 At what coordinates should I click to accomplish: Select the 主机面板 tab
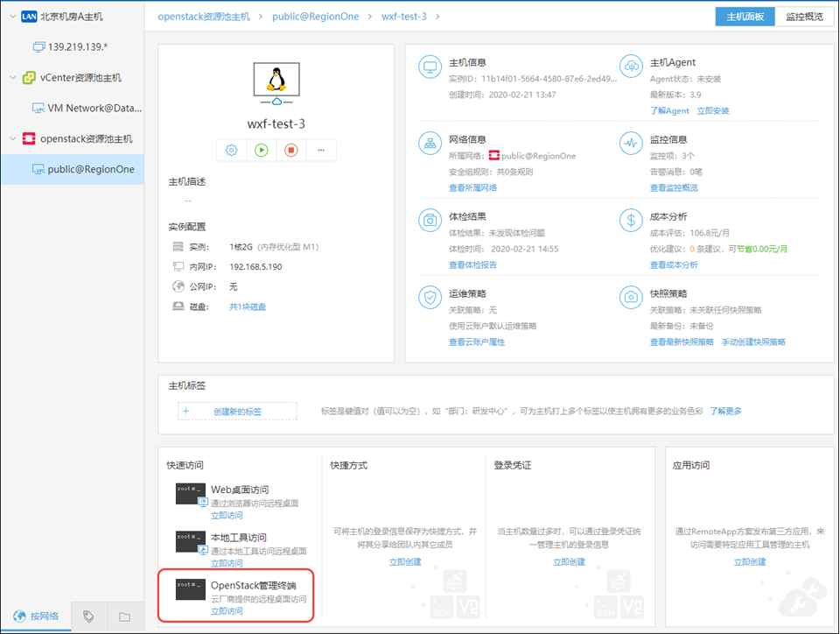[745, 17]
